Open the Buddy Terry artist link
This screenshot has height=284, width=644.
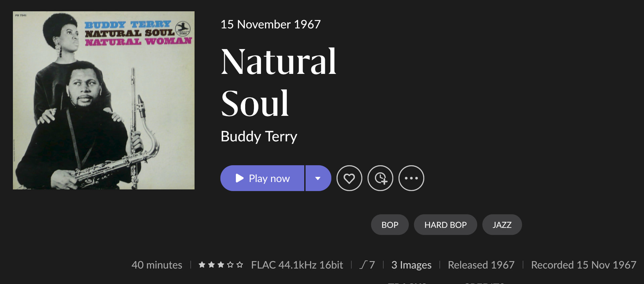[259, 136]
